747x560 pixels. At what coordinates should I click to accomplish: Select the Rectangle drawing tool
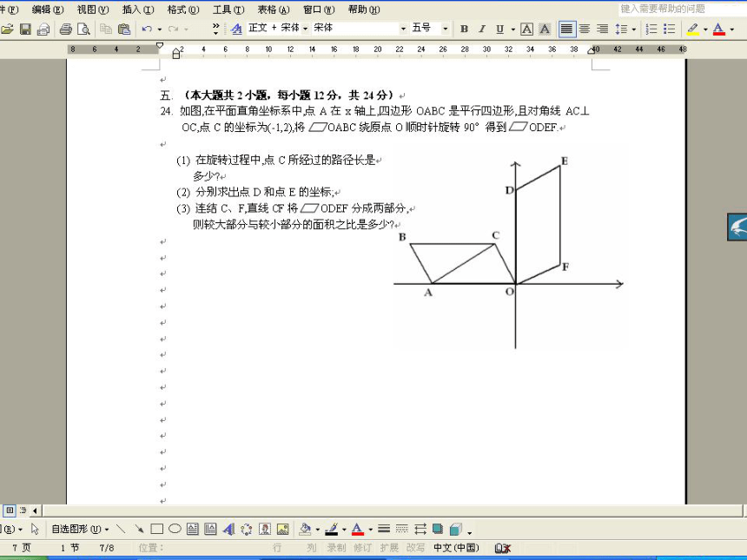coord(156,529)
